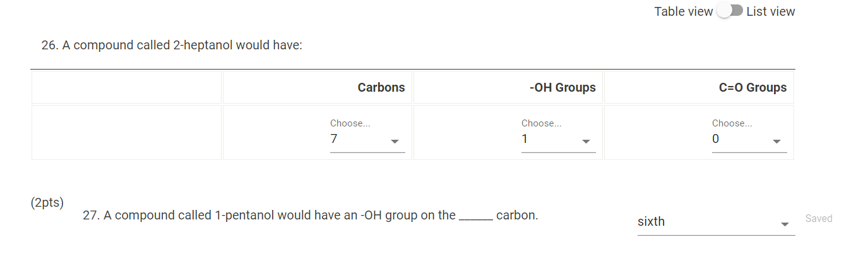Open the "sixth" answer dropdown for question 27
This screenshot has height=258, width=868.
click(707, 222)
